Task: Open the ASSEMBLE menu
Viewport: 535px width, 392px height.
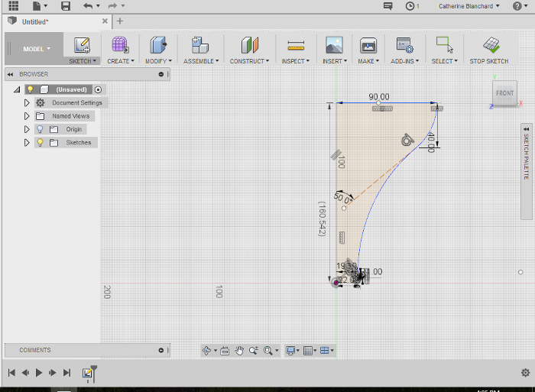Action: pos(201,61)
